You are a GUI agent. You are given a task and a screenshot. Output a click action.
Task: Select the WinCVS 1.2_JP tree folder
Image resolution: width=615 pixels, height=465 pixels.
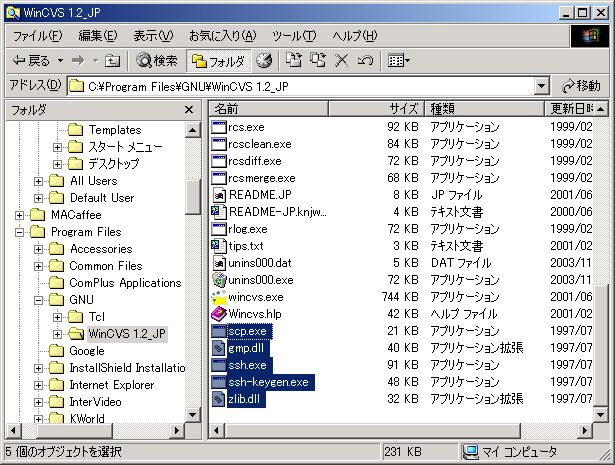click(117, 334)
